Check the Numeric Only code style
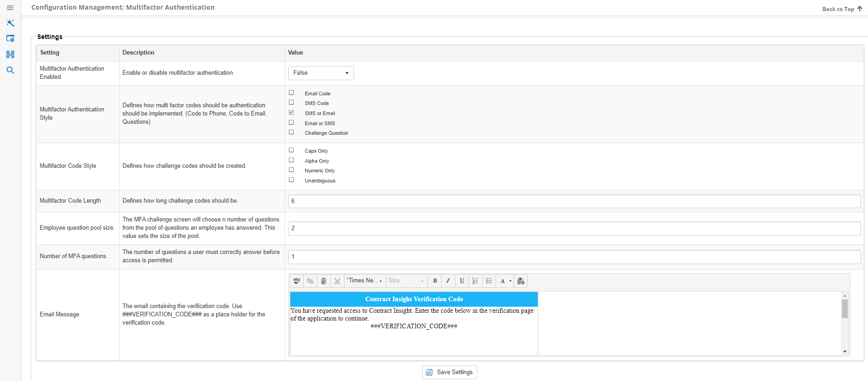 pyautogui.click(x=291, y=170)
